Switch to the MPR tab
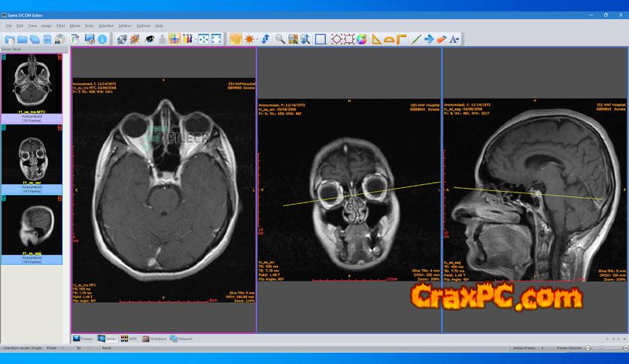The height and width of the screenshot is (364, 629). [129, 338]
